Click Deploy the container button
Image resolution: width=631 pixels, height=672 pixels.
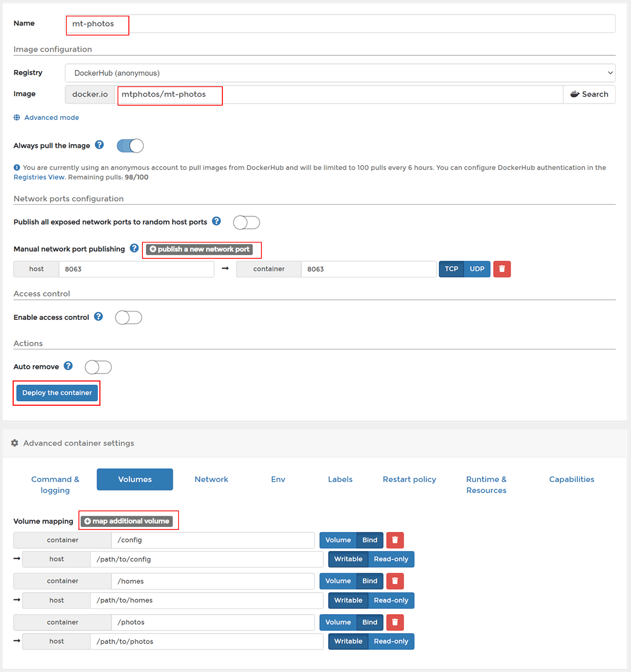[x=57, y=393]
